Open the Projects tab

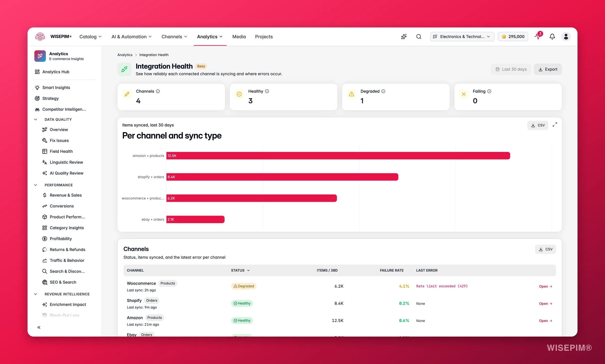[x=264, y=37]
